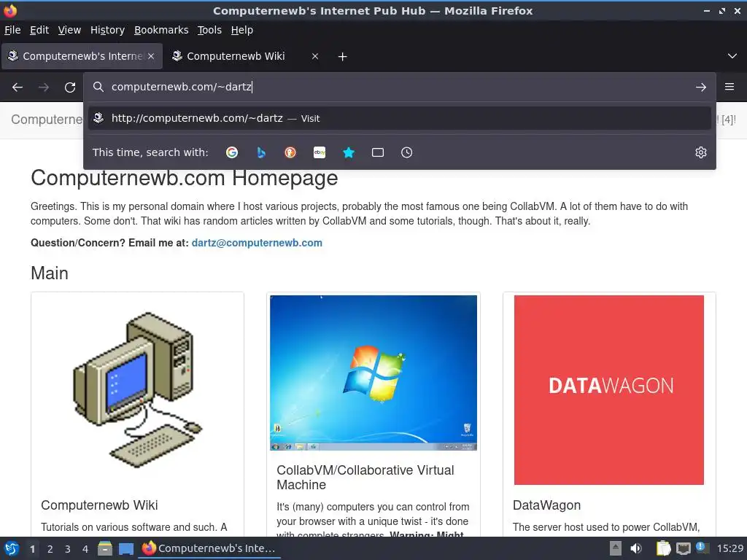The height and width of the screenshot is (560, 747).
Task: Switch to workspace 1 in the taskbar
Action: [32, 549]
